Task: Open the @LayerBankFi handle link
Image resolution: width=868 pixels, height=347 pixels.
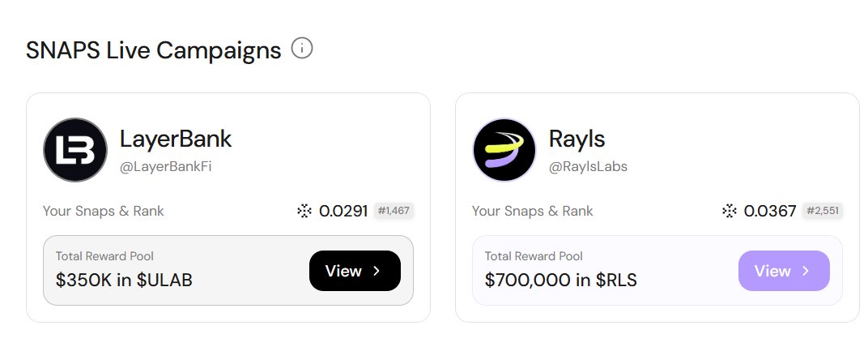Action: pyautogui.click(x=166, y=166)
